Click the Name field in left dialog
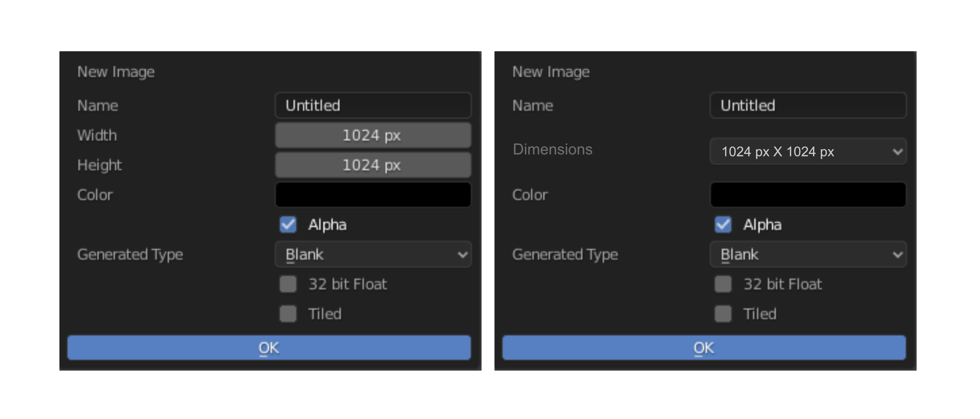980x419 pixels. click(x=373, y=105)
